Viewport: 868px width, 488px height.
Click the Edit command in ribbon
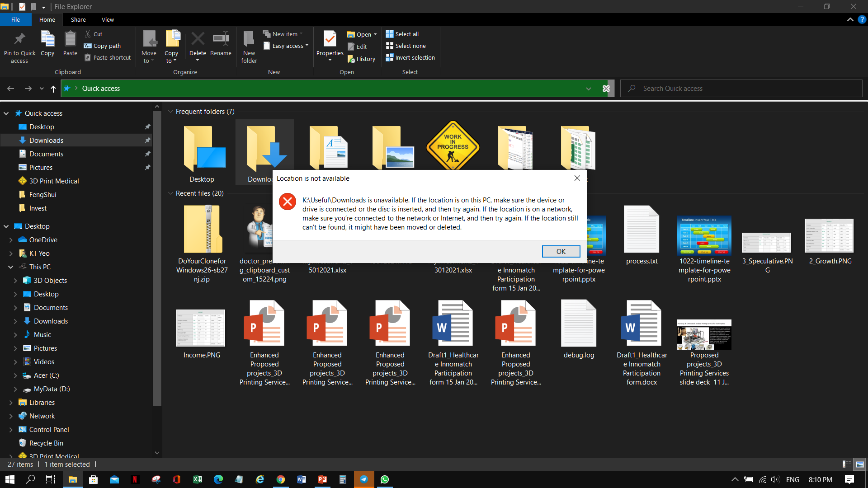click(x=357, y=47)
